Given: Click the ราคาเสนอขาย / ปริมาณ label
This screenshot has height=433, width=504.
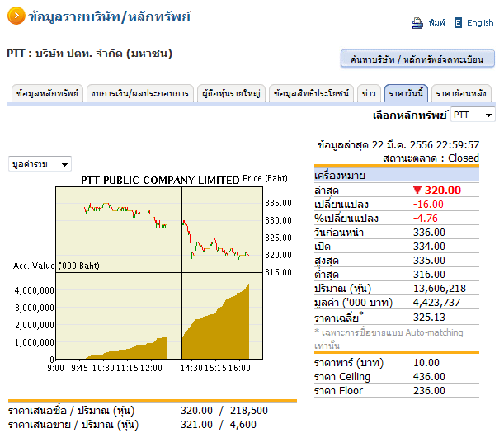Looking at the screenshot, I should tap(73, 425).
